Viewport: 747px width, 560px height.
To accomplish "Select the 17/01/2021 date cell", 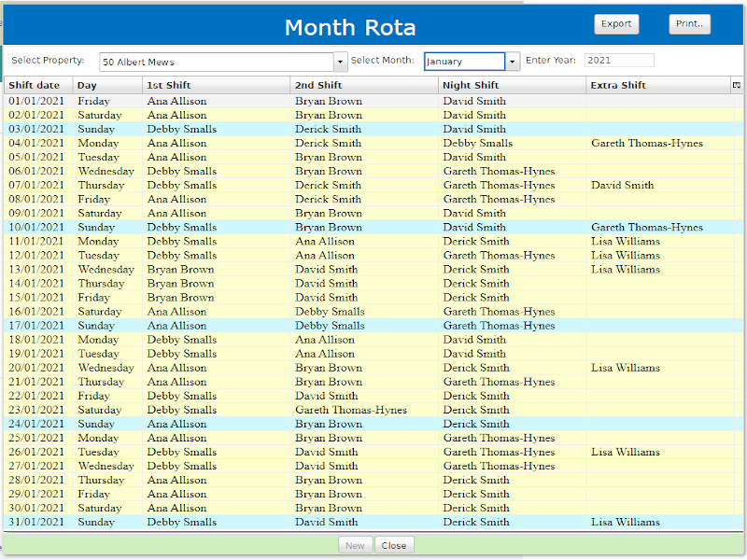I will tap(36, 326).
